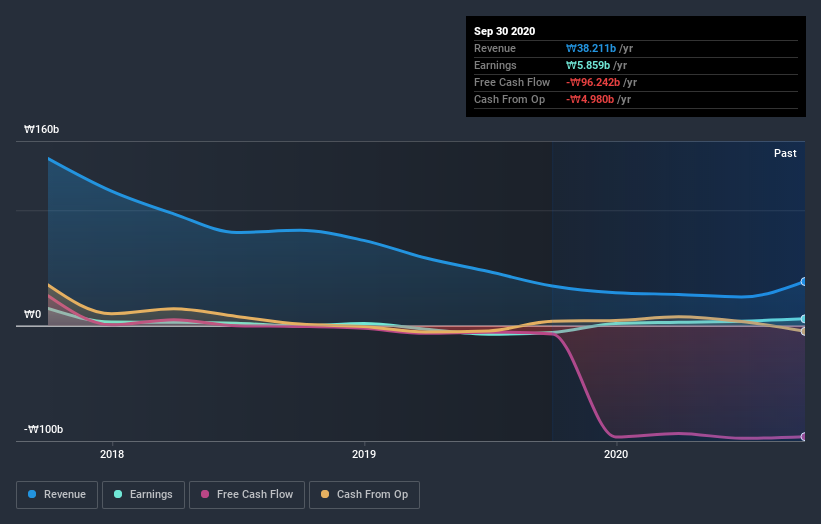Click the Cash From Op label in tooltip
The width and height of the screenshot is (821, 524).
pos(509,99)
